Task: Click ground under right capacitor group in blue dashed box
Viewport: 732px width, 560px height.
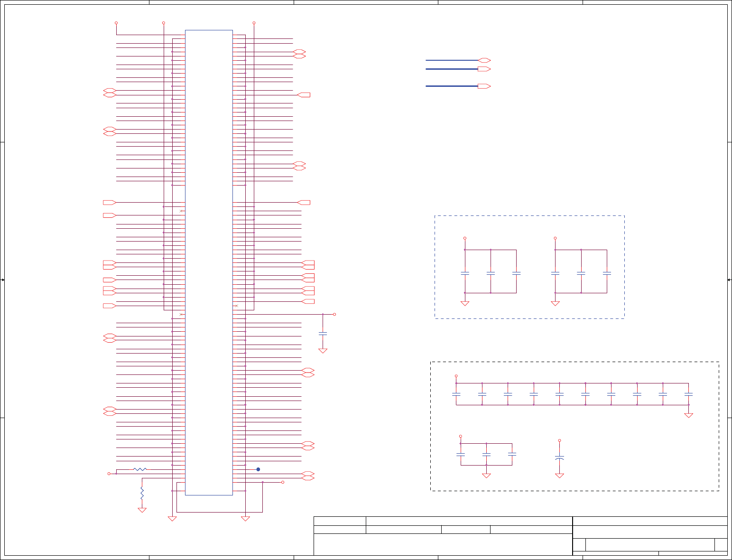Action: tap(555, 303)
